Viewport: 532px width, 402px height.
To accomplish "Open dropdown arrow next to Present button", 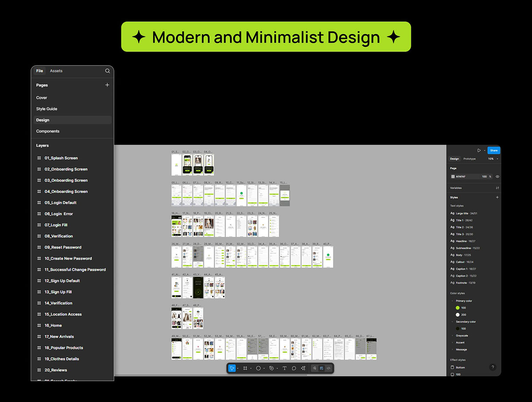I will [x=485, y=151].
